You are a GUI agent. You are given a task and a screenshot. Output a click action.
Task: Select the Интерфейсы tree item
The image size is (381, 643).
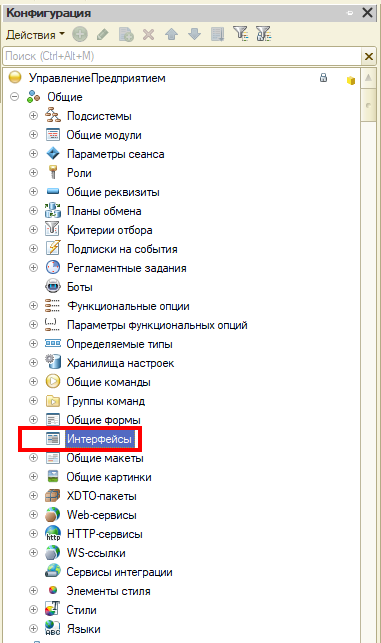(99, 439)
